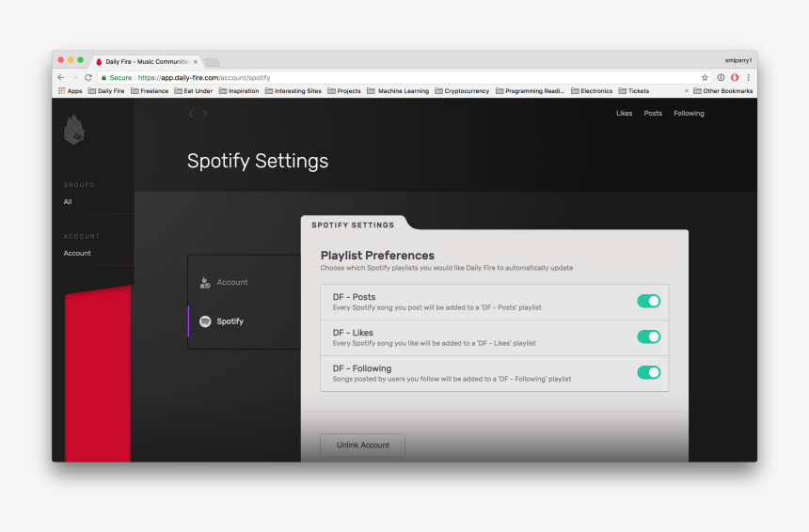Image resolution: width=809 pixels, height=532 pixels.
Task: Reload the page with the refresh icon
Action: [88, 77]
